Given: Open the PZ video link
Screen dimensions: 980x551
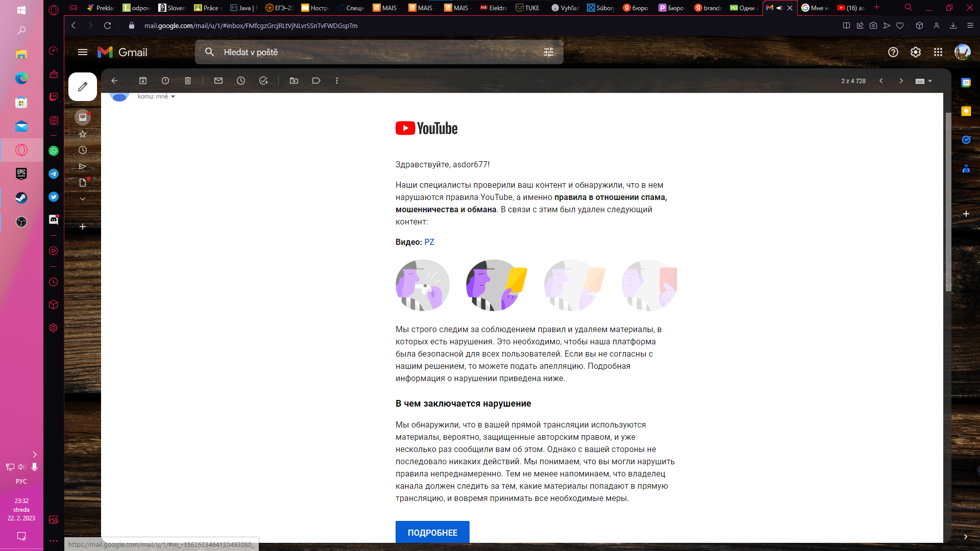Looking at the screenshot, I should click(x=429, y=242).
